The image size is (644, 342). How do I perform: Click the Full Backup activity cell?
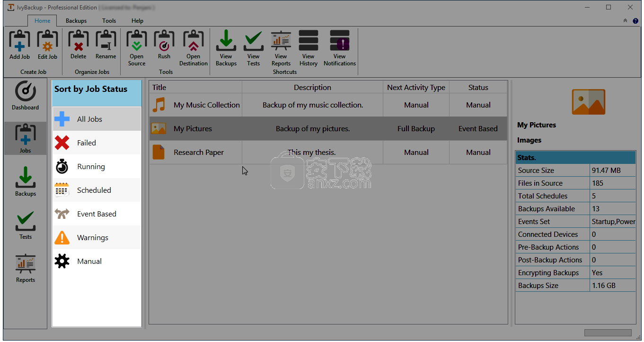(x=416, y=129)
